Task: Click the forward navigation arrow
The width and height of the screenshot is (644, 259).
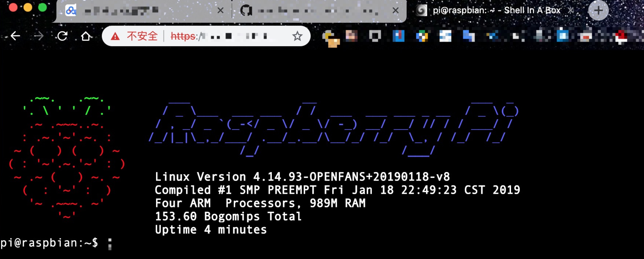Action: click(39, 36)
